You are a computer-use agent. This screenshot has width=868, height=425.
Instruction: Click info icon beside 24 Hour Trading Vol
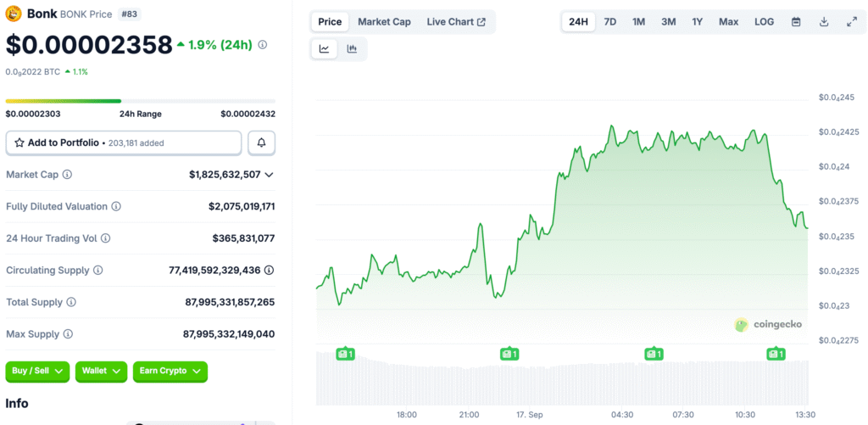105,238
